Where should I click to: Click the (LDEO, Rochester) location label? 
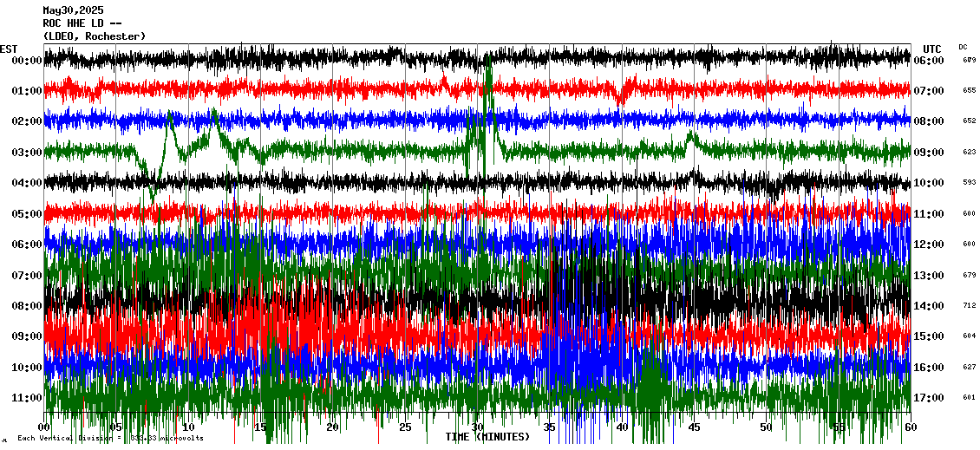[95, 36]
